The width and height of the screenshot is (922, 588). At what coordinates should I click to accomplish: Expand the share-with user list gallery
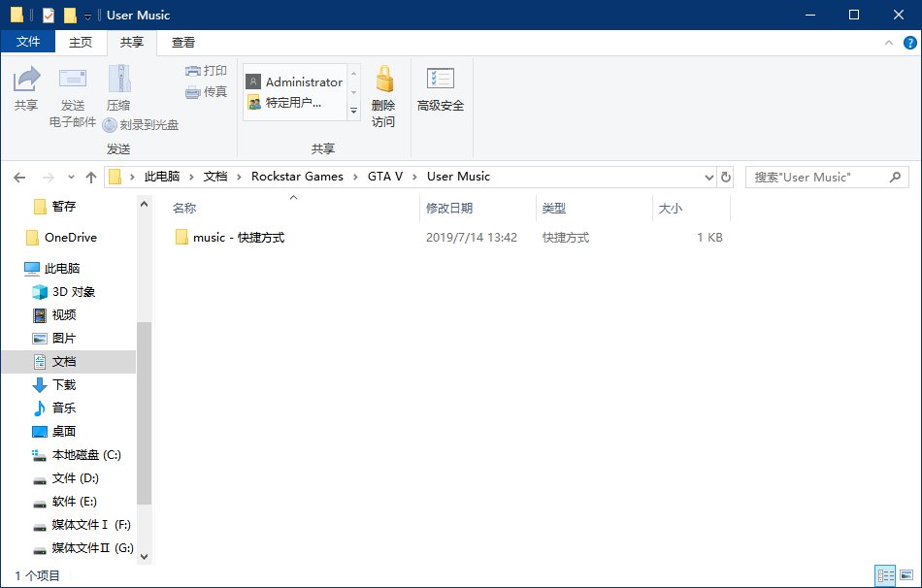coord(353,111)
